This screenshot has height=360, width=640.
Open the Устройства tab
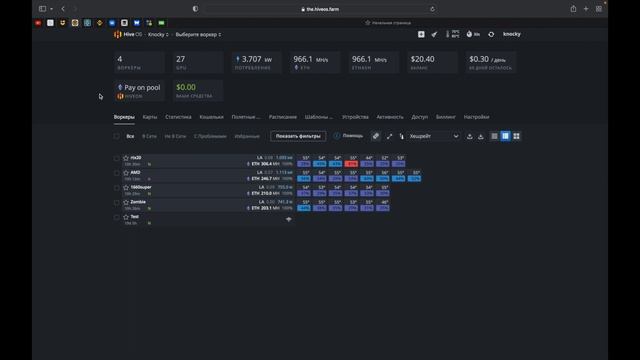[355, 117]
